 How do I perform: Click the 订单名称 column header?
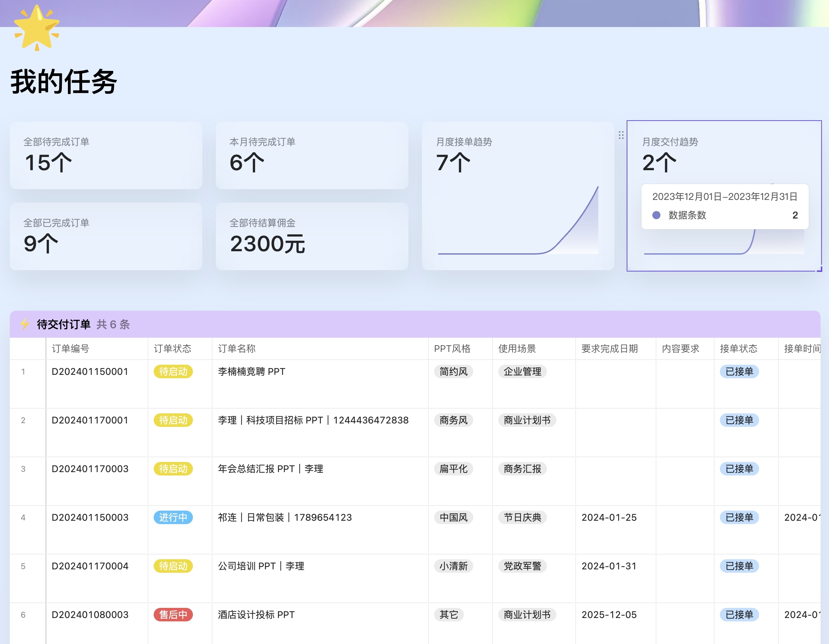tap(236, 349)
